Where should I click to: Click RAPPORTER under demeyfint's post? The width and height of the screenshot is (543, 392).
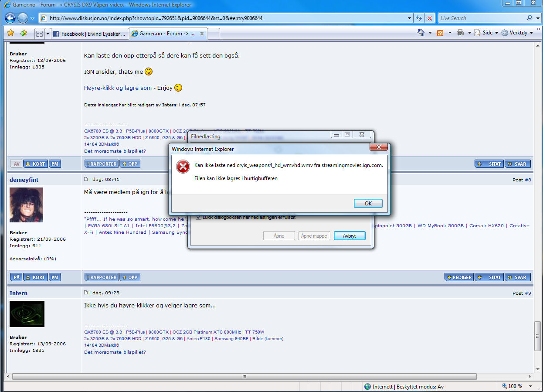coord(101,277)
